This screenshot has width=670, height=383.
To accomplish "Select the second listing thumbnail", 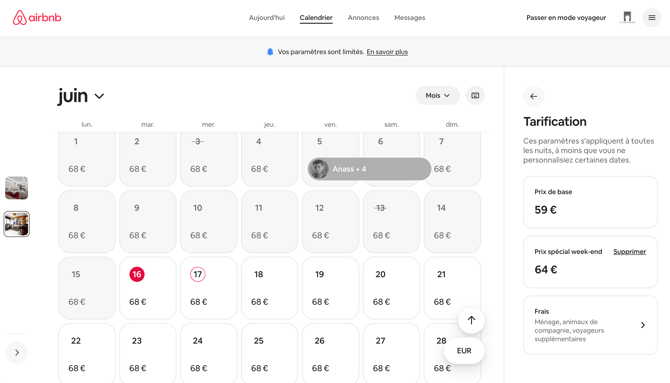I will pos(17,224).
